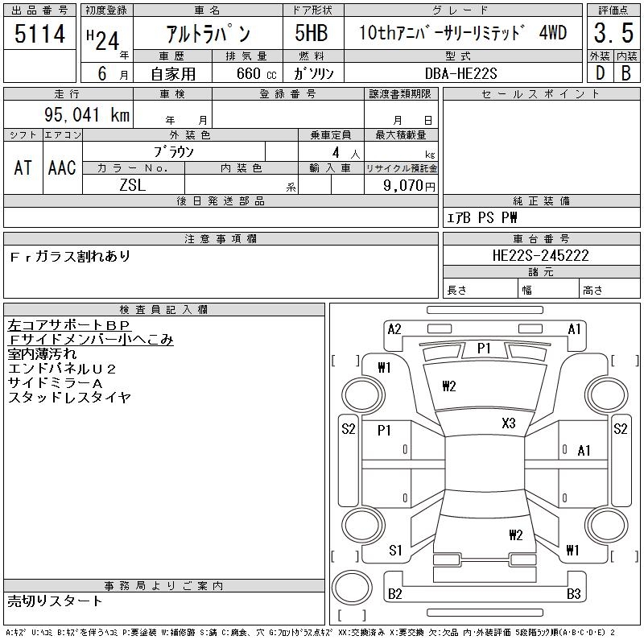Image resolution: width=644 pixels, height=644 pixels.
Task: Select the W1 mark on the rear fender
Action: [x=572, y=550]
